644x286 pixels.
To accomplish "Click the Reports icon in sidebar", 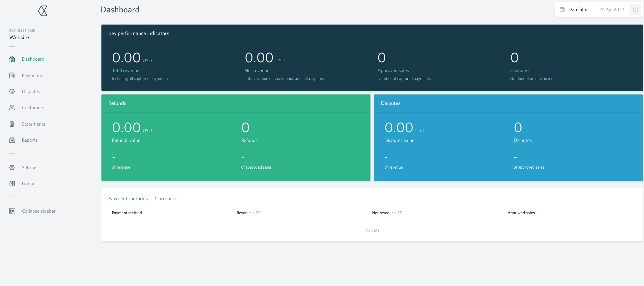I will pos(12,140).
